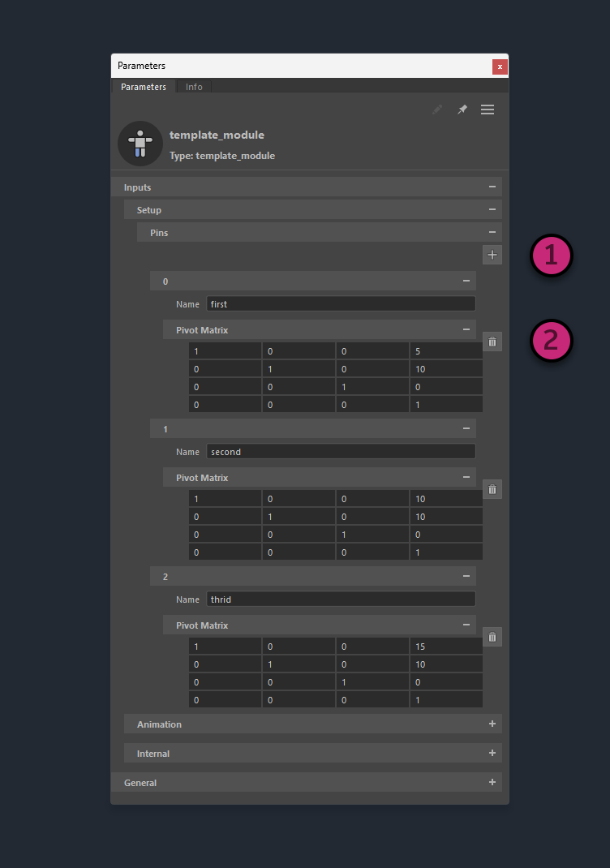Click the pencil edit icon
Screen dimensions: 610x868
click(437, 110)
